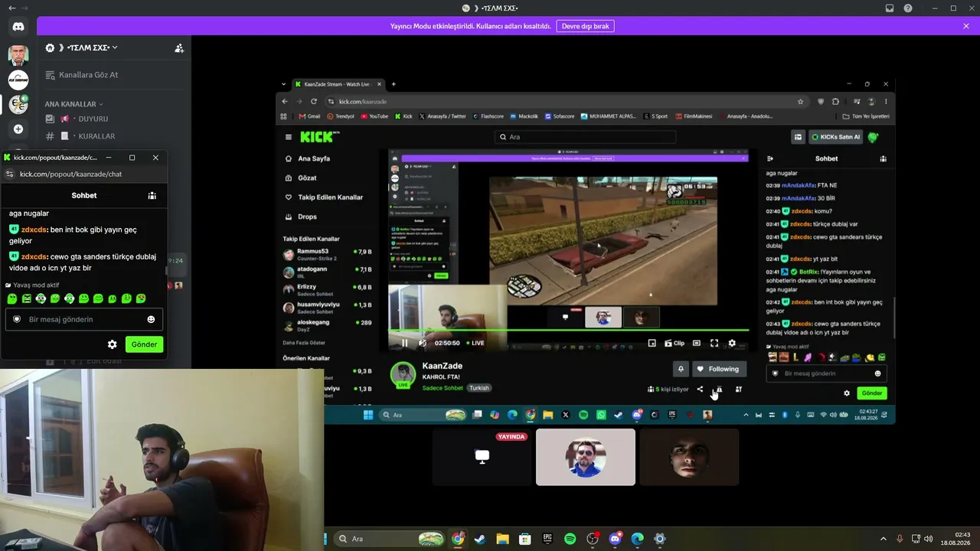Enter fullscreen on Kick player
Screen dimensions: 980x551
click(714, 343)
